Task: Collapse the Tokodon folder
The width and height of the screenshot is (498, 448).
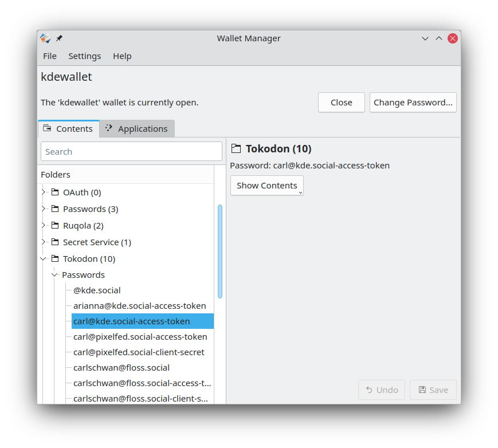Action: [x=44, y=259]
